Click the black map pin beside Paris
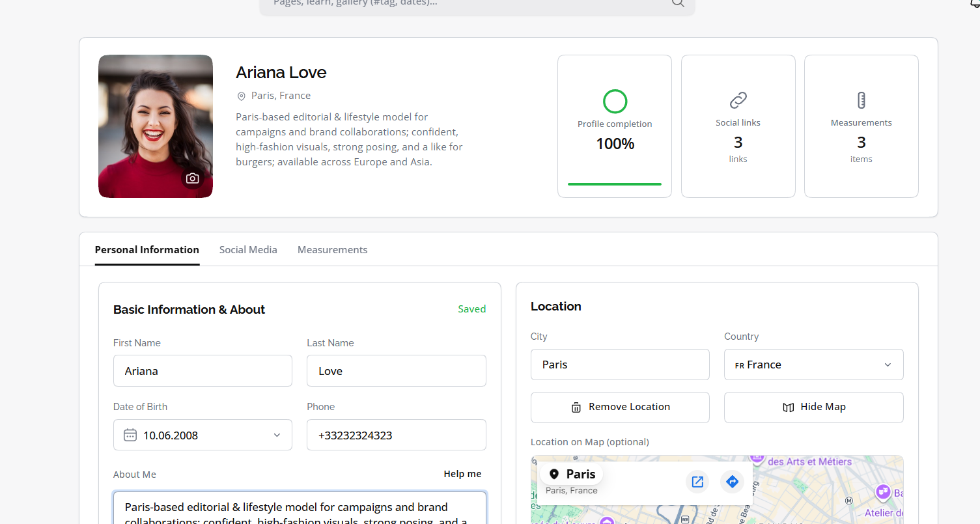The height and width of the screenshot is (524, 980). (x=554, y=474)
